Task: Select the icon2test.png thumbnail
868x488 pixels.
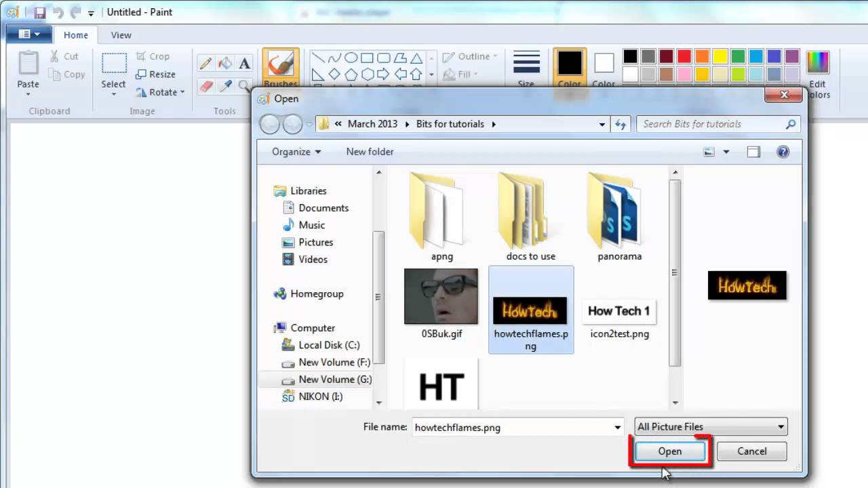Action: (x=618, y=312)
